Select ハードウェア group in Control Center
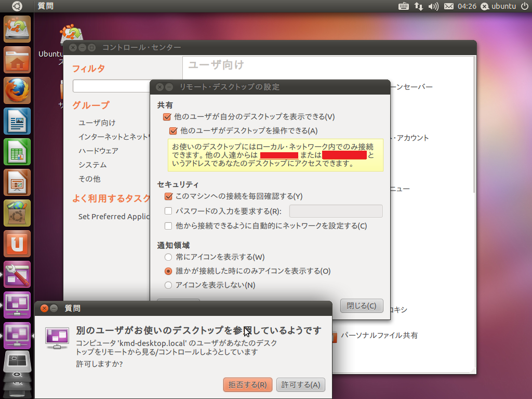This screenshot has height=399, width=532. pyautogui.click(x=98, y=151)
